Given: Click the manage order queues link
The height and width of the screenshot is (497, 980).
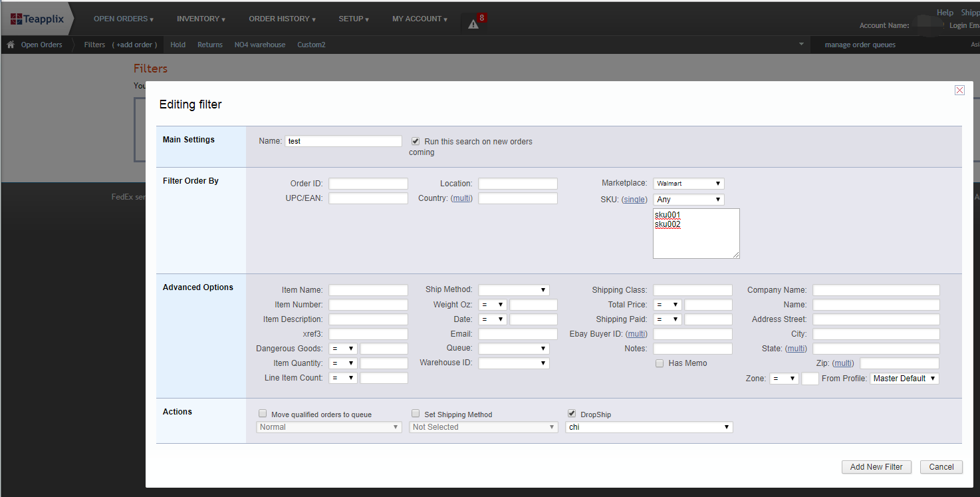Looking at the screenshot, I should tap(860, 45).
